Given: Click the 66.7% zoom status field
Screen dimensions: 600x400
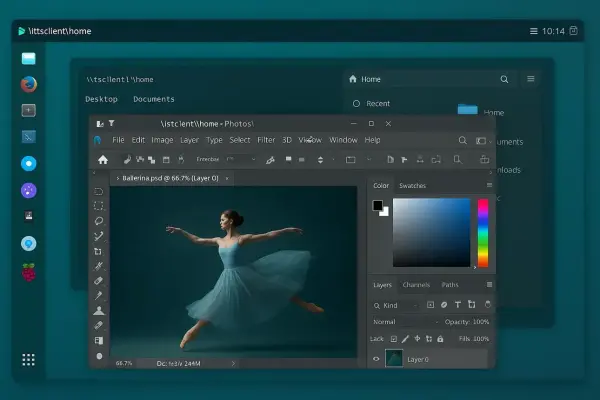Looking at the screenshot, I should point(124,363).
